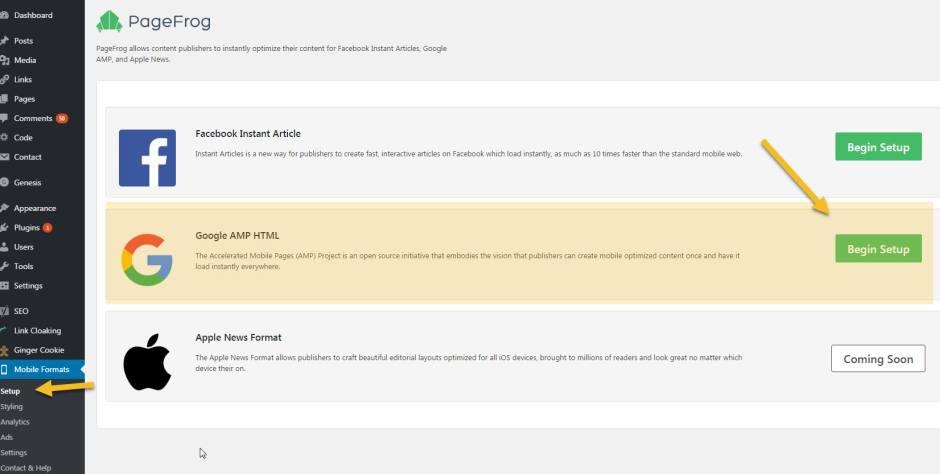This screenshot has width=940, height=474.
Task: Click the Google G logo thumbnail
Action: 147,259
